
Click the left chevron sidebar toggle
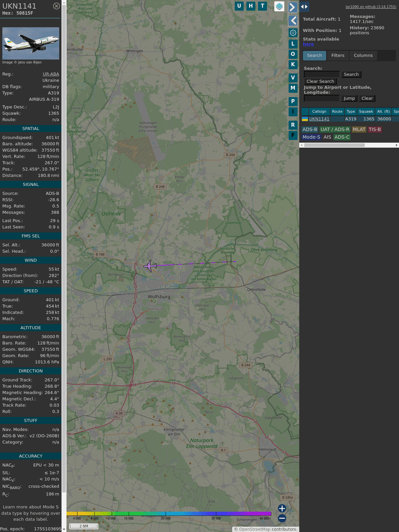293,21
